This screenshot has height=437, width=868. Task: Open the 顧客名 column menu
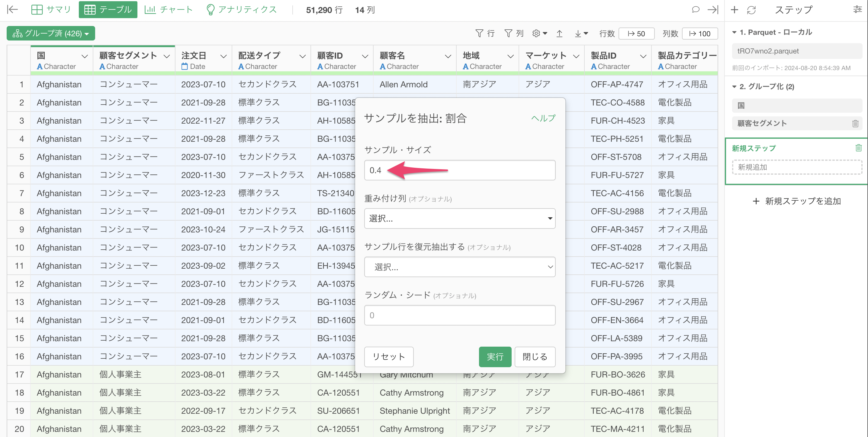coord(448,56)
